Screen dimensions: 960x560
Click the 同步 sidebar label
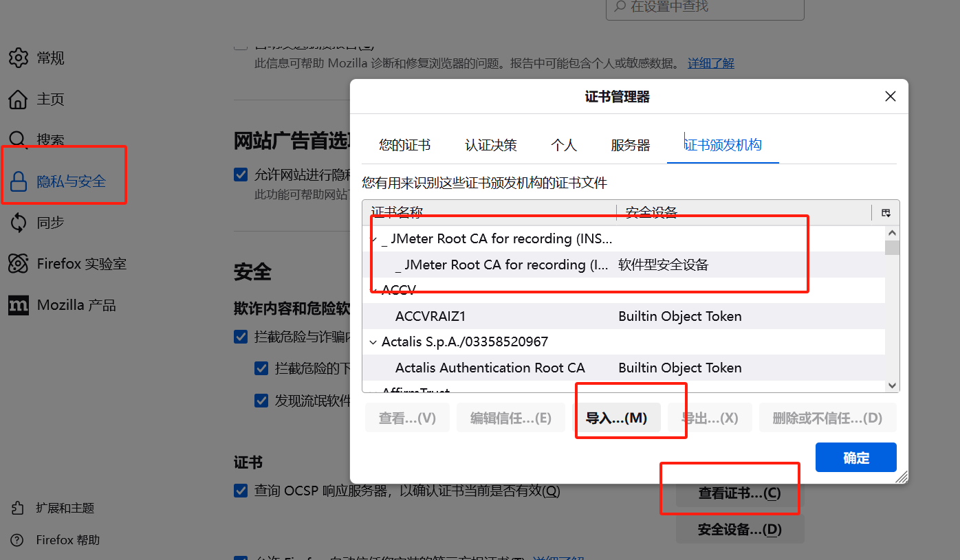point(51,223)
